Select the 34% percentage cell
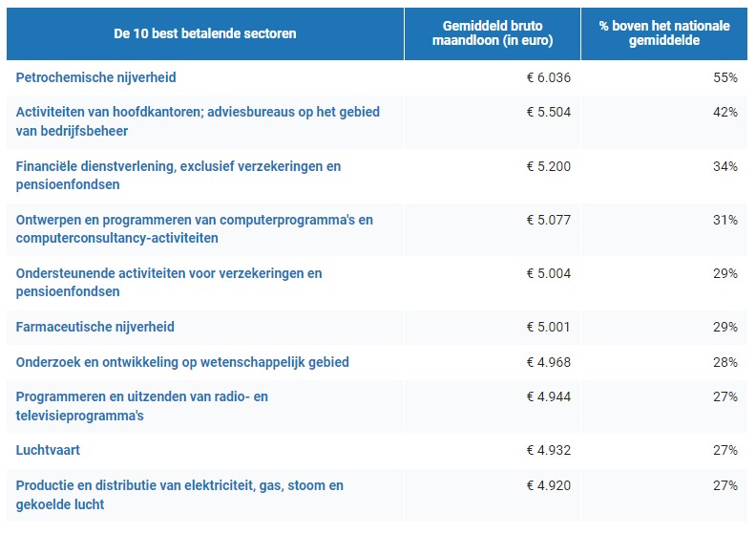 (x=725, y=166)
